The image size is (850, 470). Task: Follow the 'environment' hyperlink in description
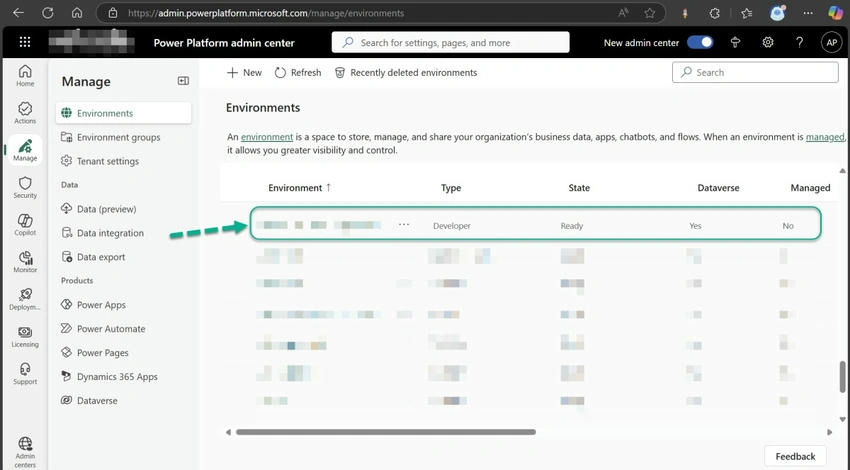[x=267, y=137]
